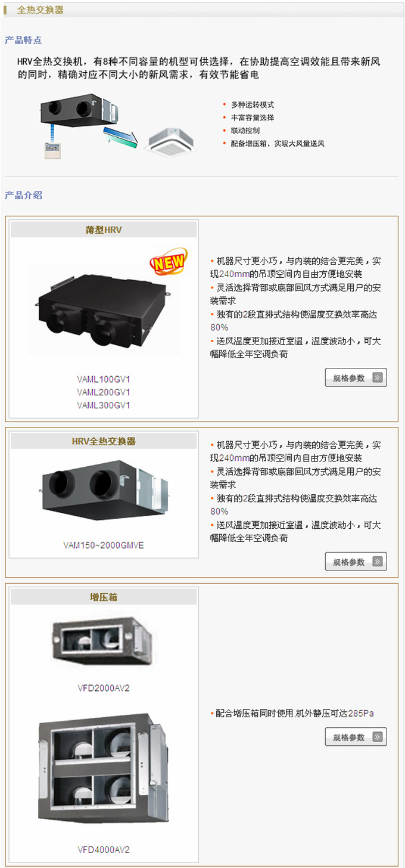
Task: Click the 产品介绍 heading
Action: coord(23,196)
